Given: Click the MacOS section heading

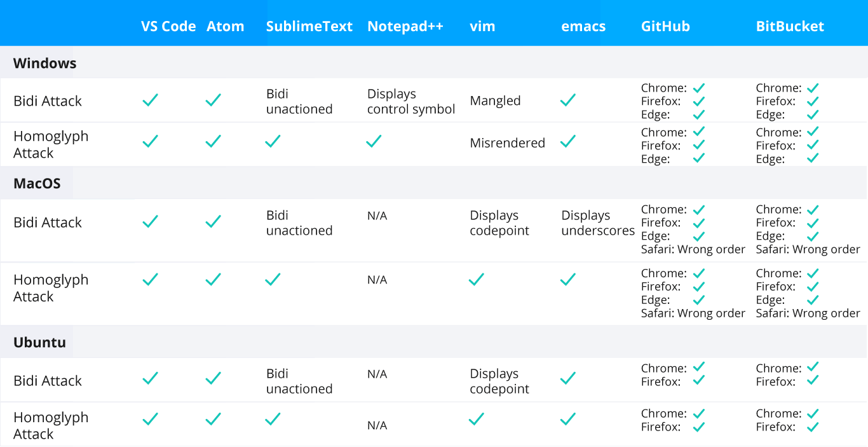Looking at the screenshot, I should 37,184.
